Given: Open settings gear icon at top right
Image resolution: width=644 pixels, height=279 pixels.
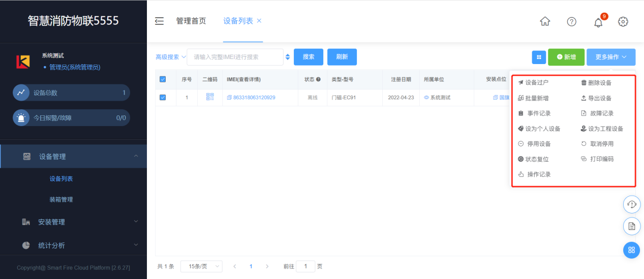Looking at the screenshot, I should click(623, 21).
